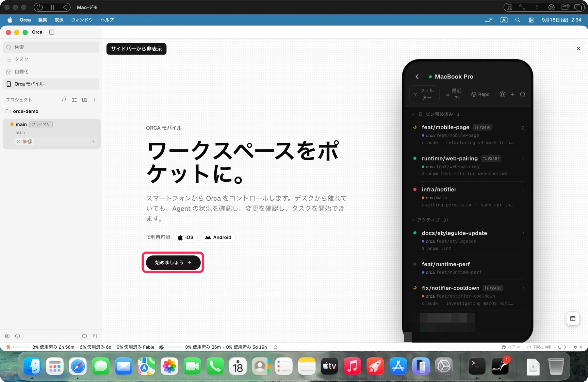The width and height of the screenshot is (588, 382).
Task: Open the project filter sliders icon
Action: [x=74, y=100]
